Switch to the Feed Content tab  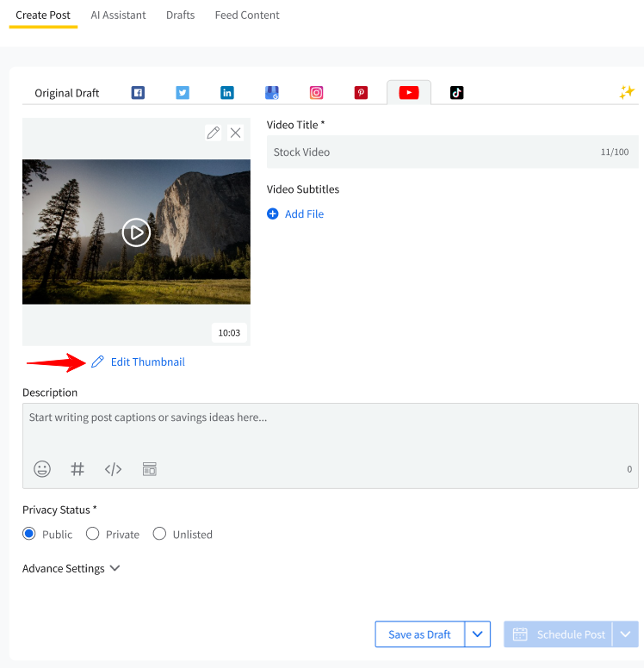tap(247, 15)
